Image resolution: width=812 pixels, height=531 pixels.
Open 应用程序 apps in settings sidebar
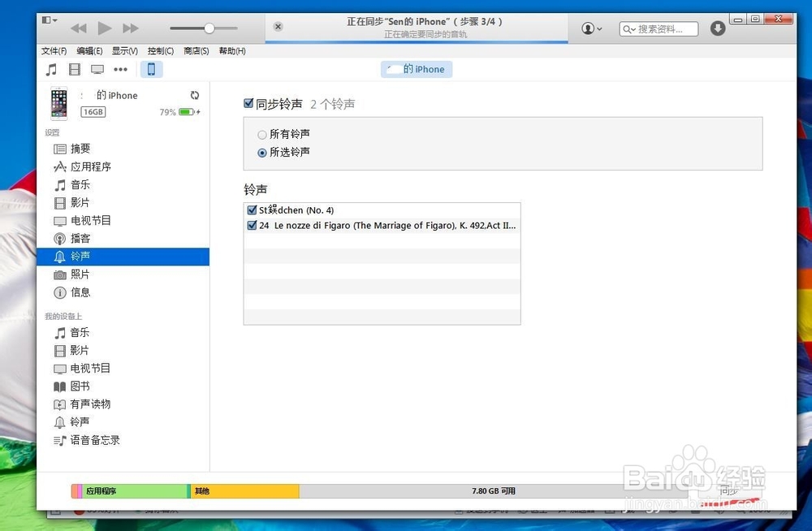pyautogui.click(x=123, y=166)
